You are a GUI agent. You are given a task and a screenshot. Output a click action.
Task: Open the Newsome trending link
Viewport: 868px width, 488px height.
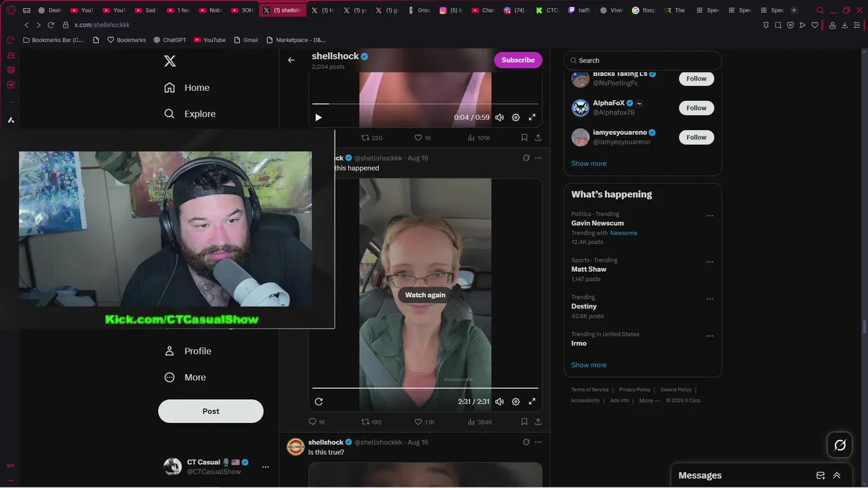point(623,232)
